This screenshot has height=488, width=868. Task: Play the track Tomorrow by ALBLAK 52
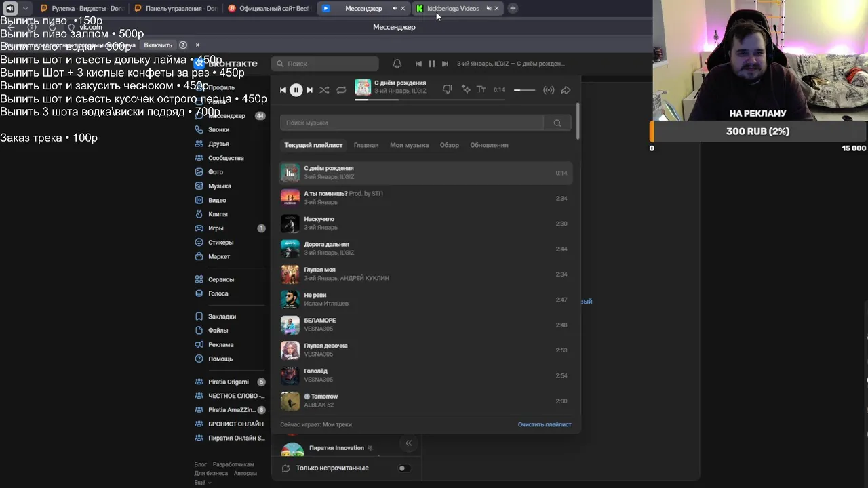(426, 401)
